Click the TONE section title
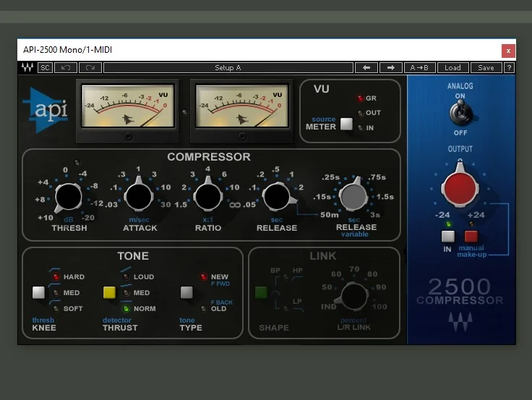Screen dimensions: 532x400 coord(133,255)
